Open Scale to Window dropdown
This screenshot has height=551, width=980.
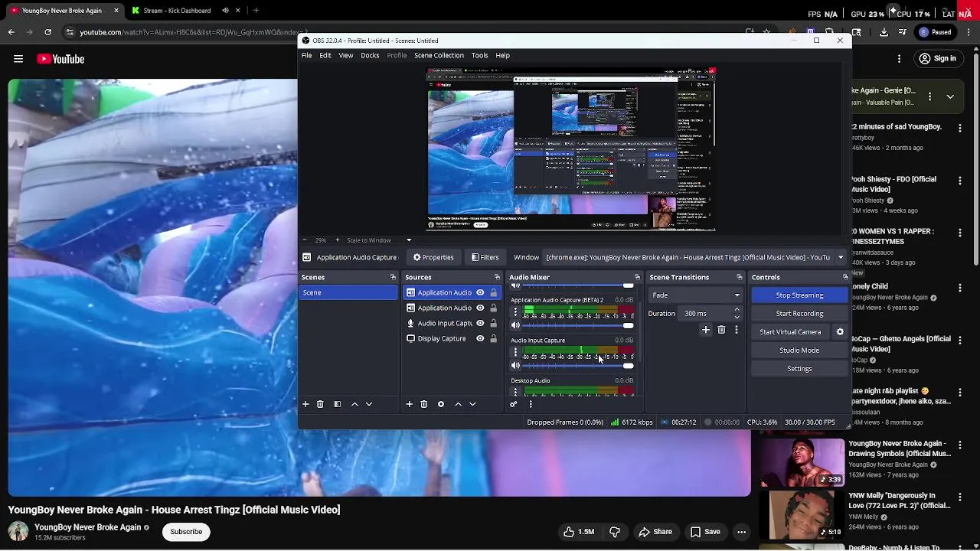pyautogui.click(x=409, y=240)
